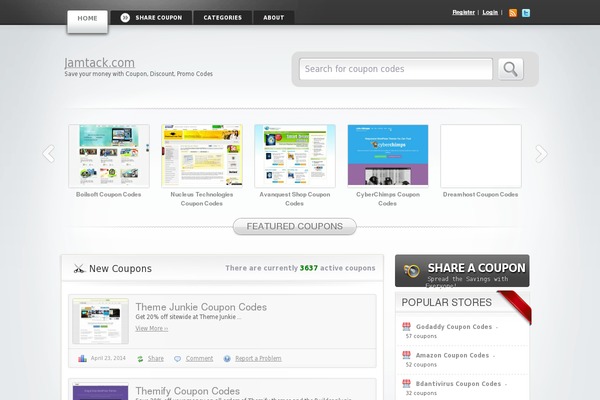The height and width of the screenshot is (400, 600).
Task: Open the Twitter icon link
Action: tap(526, 13)
